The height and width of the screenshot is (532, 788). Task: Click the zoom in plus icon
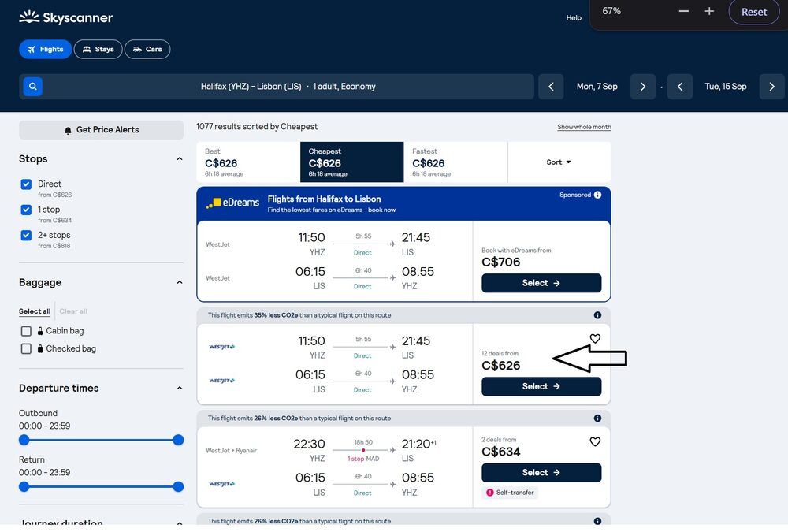pyautogui.click(x=709, y=11)
